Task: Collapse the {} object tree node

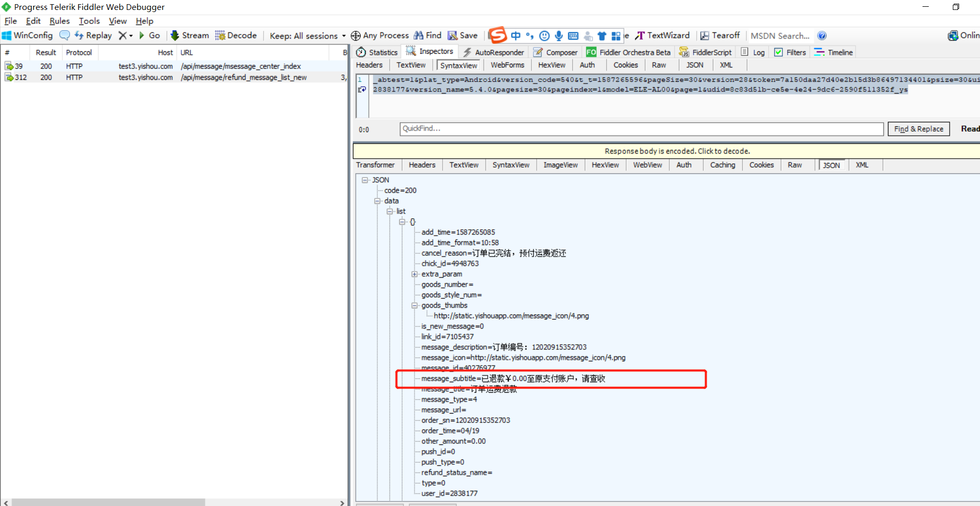Action: [x=402, y=222]
